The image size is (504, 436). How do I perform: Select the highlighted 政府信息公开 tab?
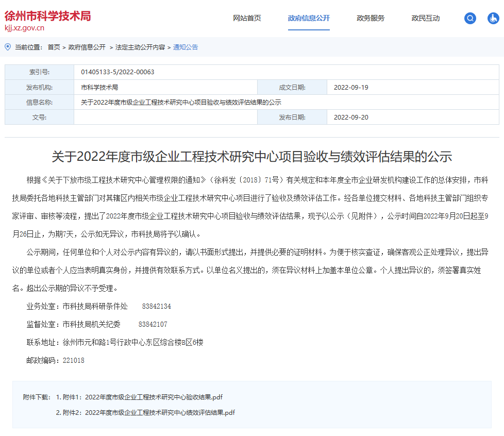tap(309, 18)
